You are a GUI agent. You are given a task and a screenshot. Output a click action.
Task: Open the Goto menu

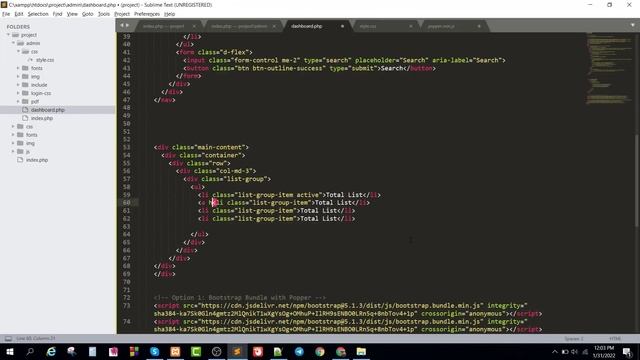87,14
